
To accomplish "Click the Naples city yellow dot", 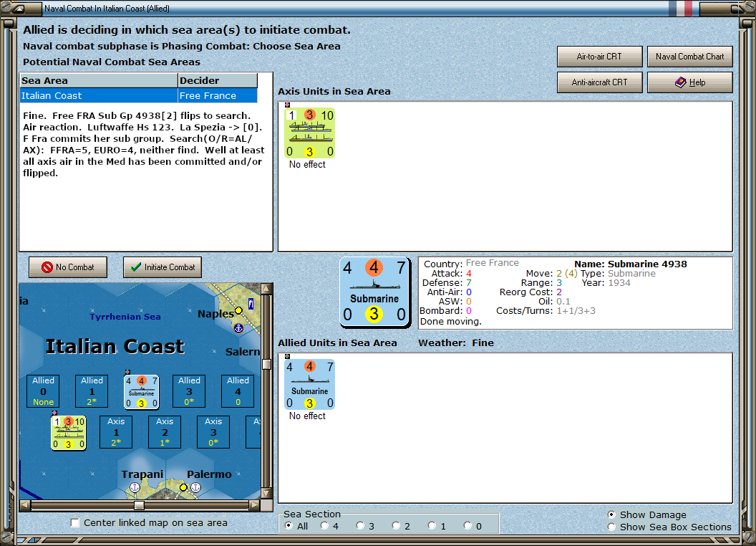I will [238, 310].
